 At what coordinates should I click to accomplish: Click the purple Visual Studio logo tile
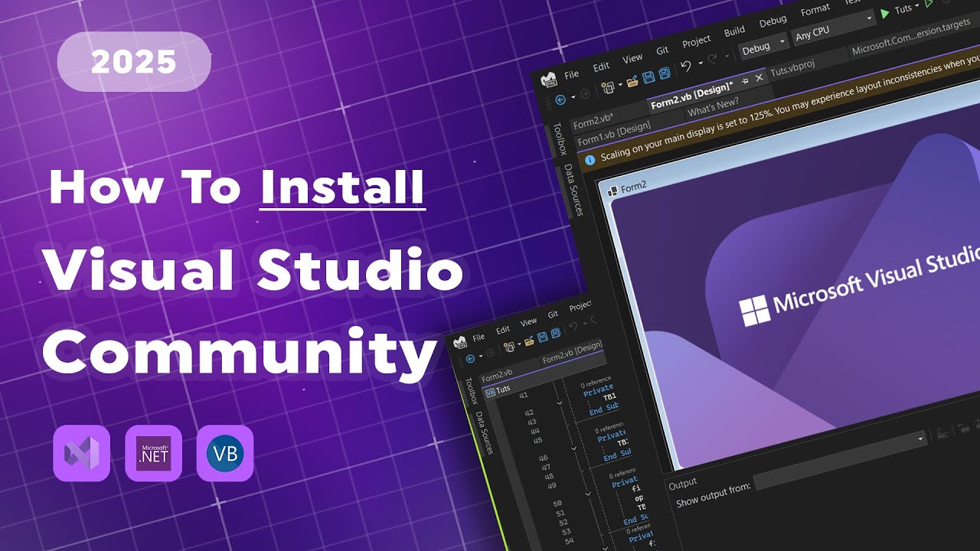coord(81,453)
